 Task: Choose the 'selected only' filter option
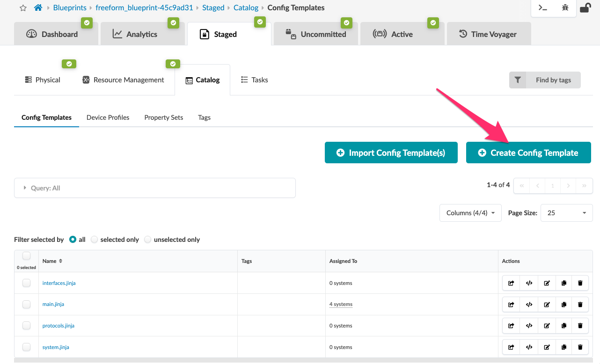95,239
